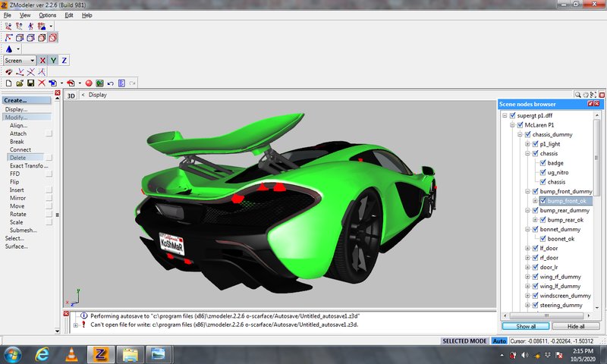Click the volume speaker icon in the system tray
This screenshot has width=607, height=364.
pos(525,355)
